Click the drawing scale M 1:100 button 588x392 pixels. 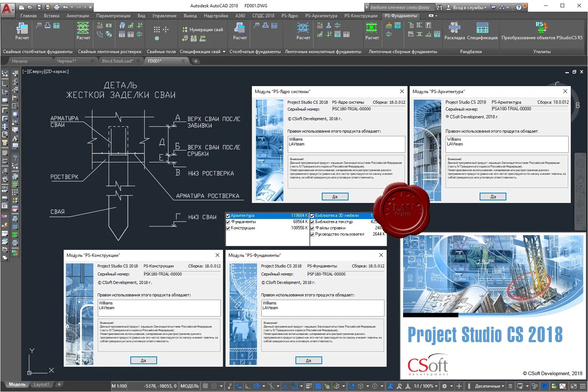point(119,386)
